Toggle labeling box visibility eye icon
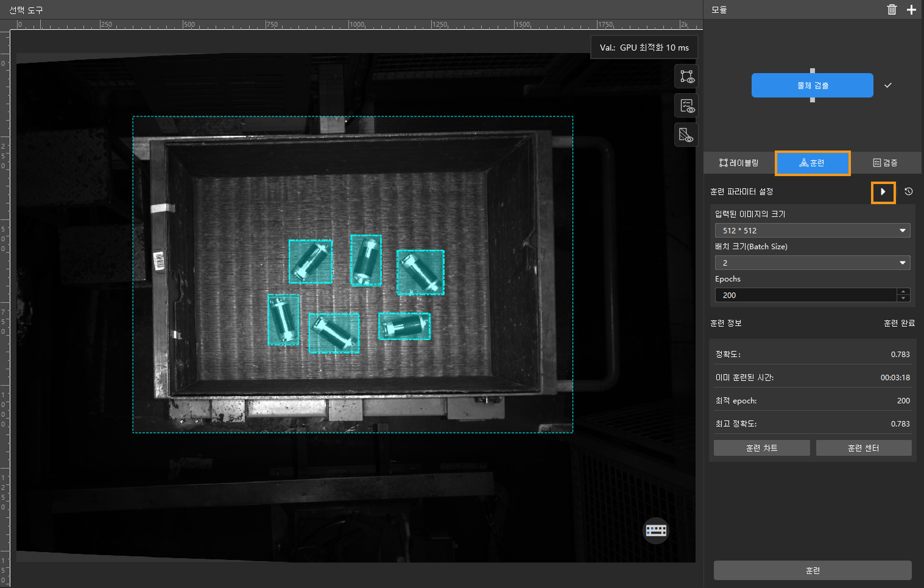This screenshot has width=924, height=588. pos(686,77)
